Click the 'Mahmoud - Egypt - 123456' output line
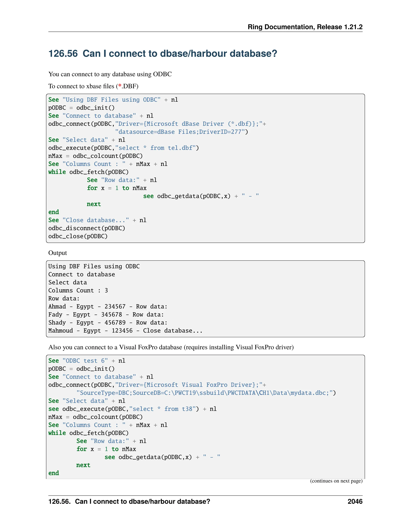411x532 pixels. [91, 331]
